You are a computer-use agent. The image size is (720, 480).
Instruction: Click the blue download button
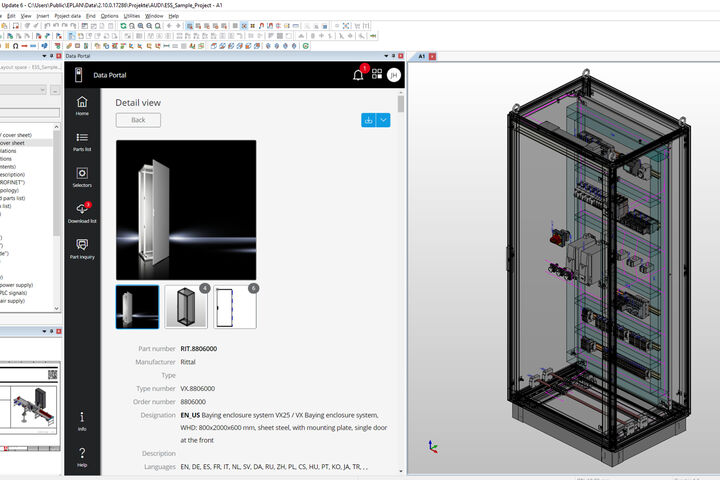coord(369,120)
